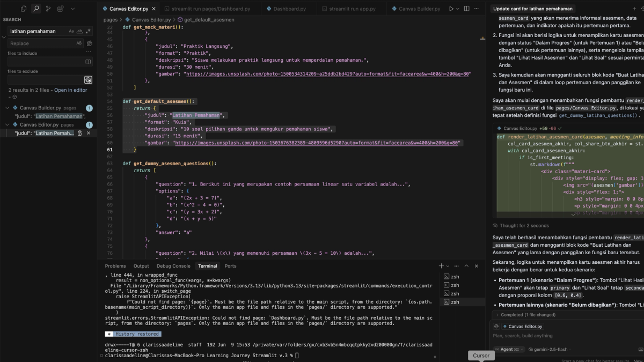Focus the Plan, search, build anything input
Image resolution: width=644 pixels, height=362 pixels.
click(568, 336)
